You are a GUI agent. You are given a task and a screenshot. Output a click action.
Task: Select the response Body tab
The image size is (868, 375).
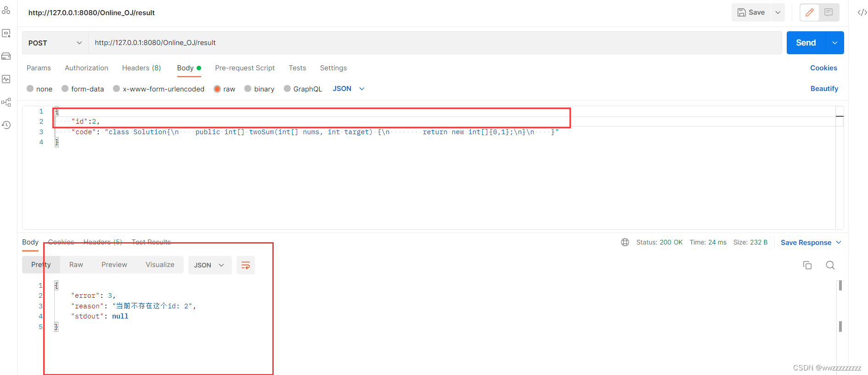[30, 242]
